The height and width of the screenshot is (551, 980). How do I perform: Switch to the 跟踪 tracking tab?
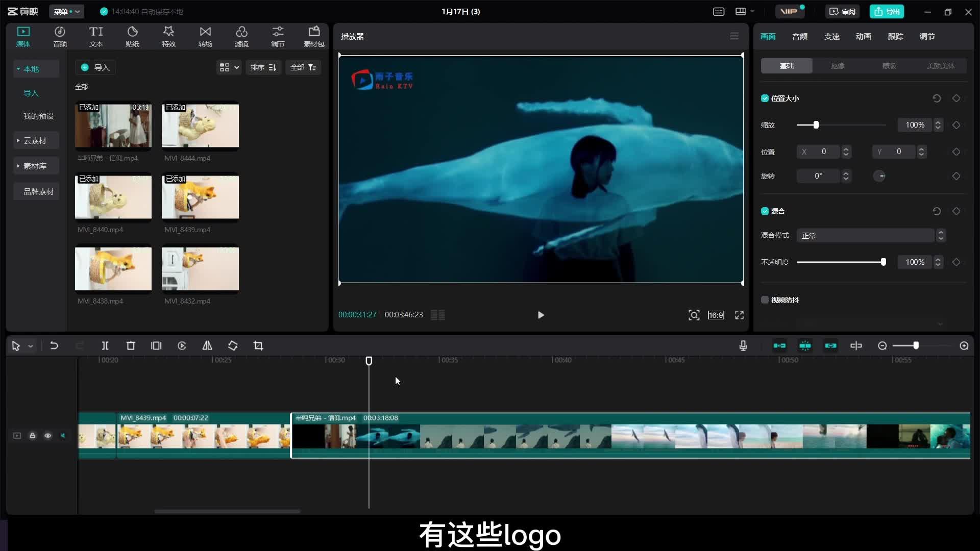click(x=896, y=37)
